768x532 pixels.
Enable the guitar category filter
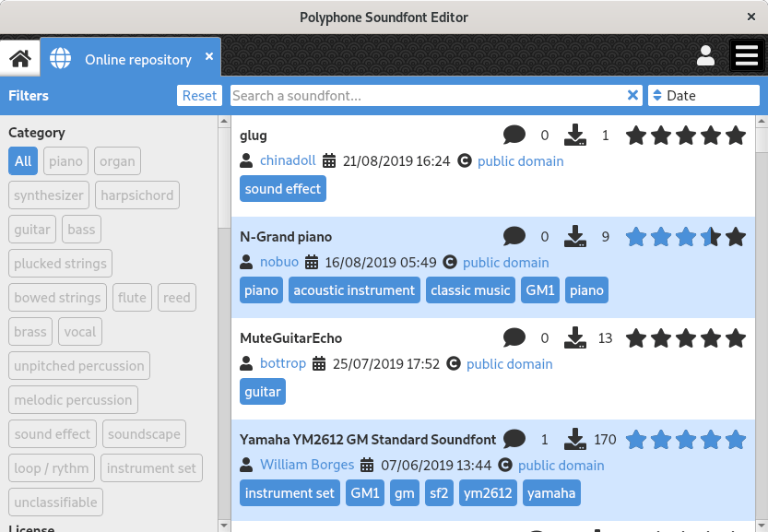(30, 229)
